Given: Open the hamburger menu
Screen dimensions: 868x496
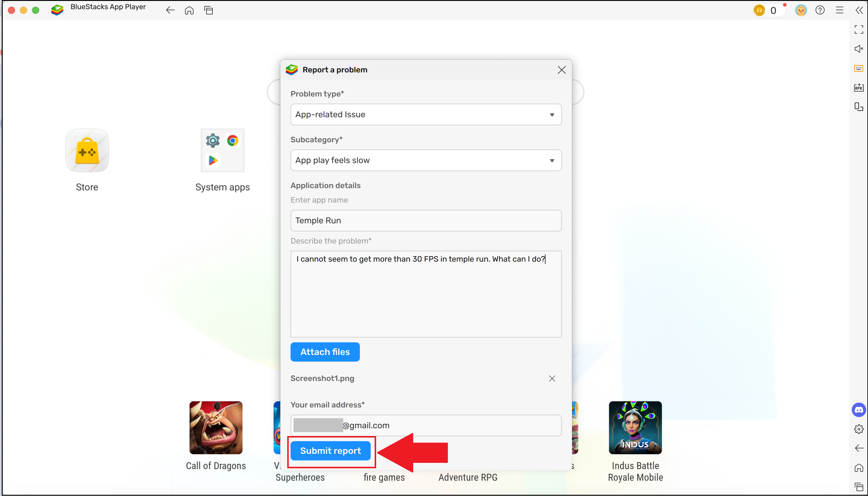Looking at the screenshot, I should 839,10.
